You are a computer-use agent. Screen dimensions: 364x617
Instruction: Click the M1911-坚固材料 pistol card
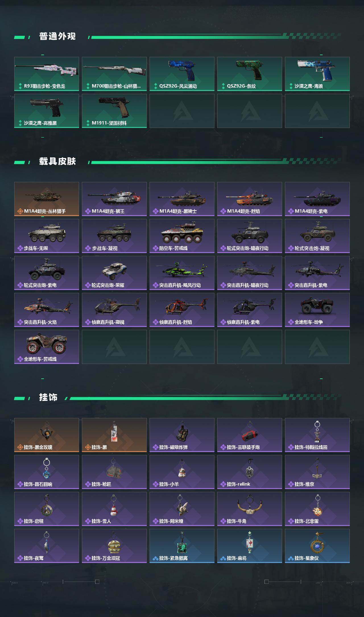pos(114,111)
